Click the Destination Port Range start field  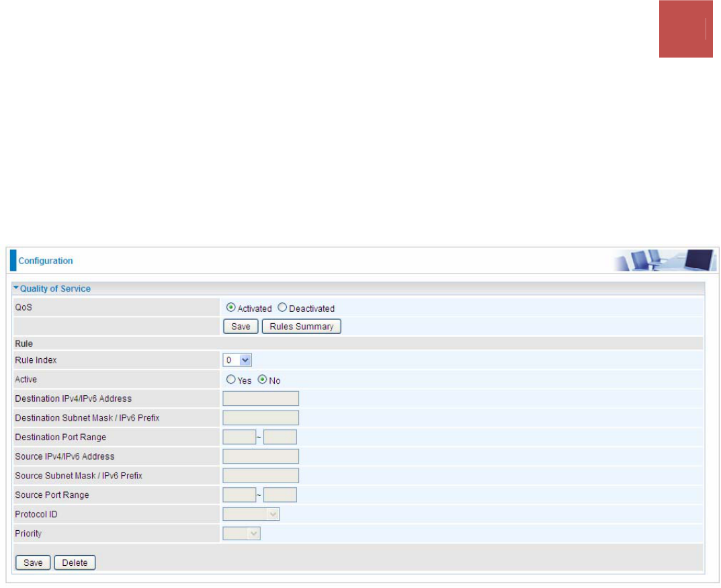(239, 437)
